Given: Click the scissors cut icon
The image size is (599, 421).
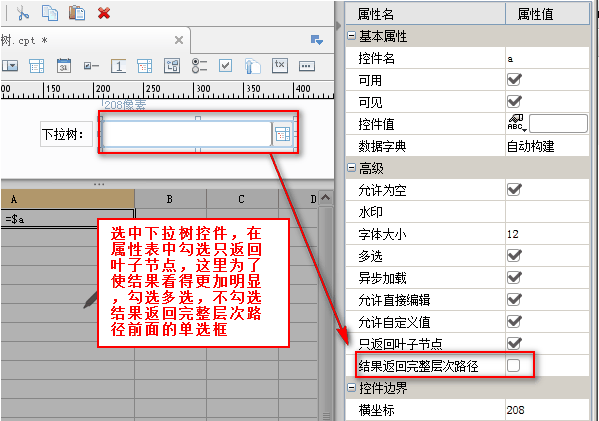Looking at the screenshot, I should tap(23, 13).
